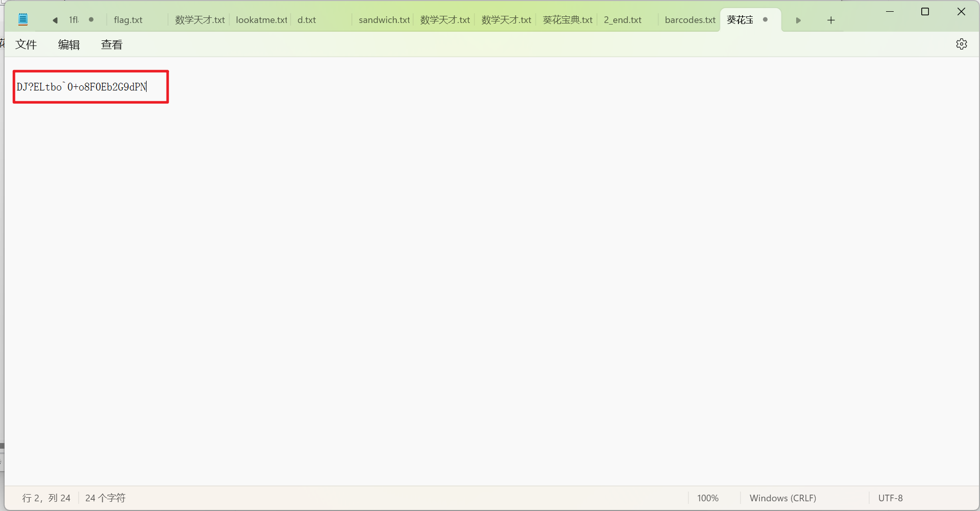Open zoom level 100% in status bar
This screenshot has width=980, height=511.
(x=707, y=498)
